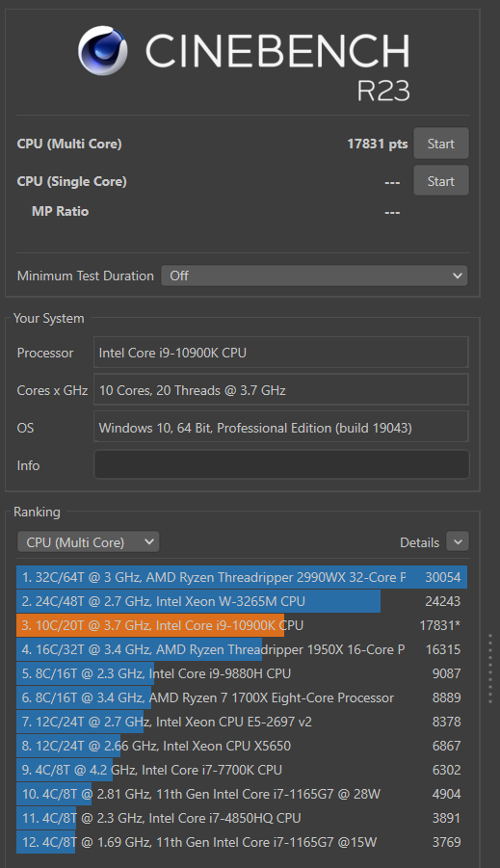Click the Cinebench sphere logo icon
The width and height of the screenshot is (500, 868).
[103, 50]
